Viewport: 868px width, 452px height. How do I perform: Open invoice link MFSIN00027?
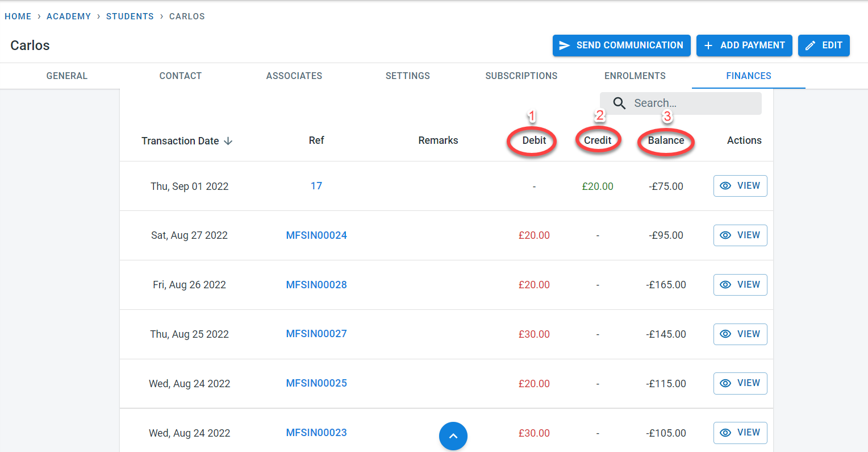(316, 334)
